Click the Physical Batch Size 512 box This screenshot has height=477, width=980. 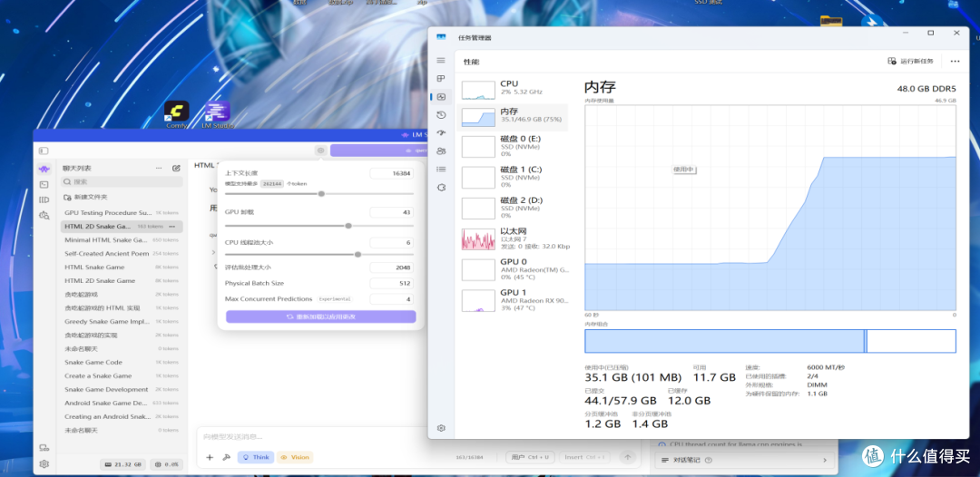point(391,283)
